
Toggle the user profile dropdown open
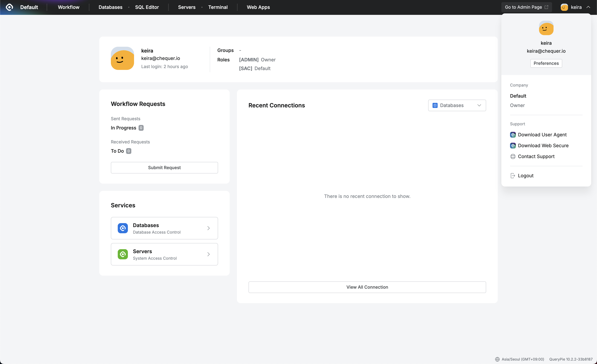(575, 7)
